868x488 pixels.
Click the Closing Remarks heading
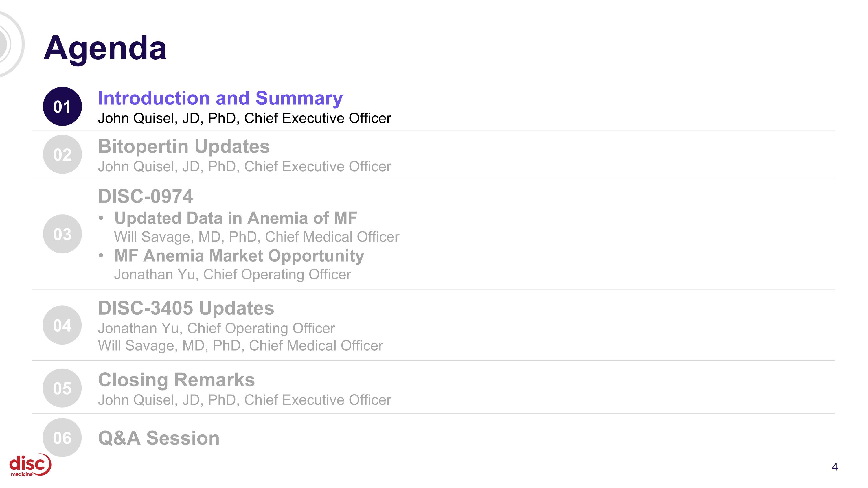176,380
